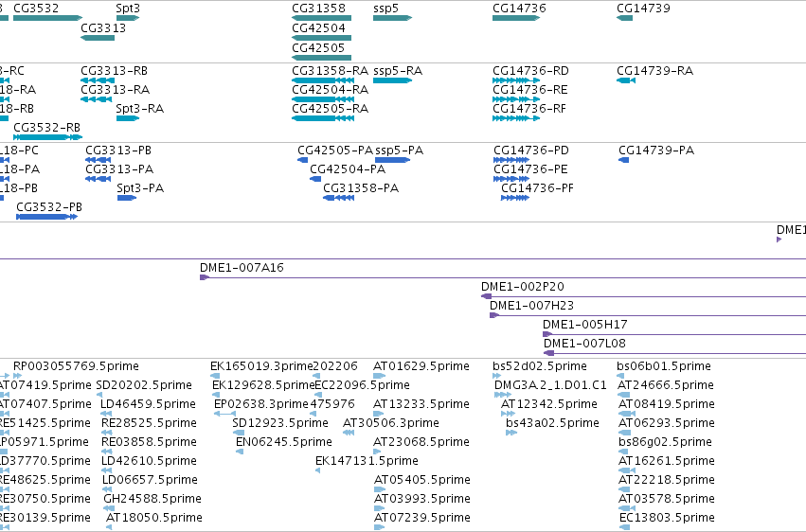The width and height of the screenshot is (806, 532).
Task: Click the DME1-002P20 clone marker
Action: (486, 297)
